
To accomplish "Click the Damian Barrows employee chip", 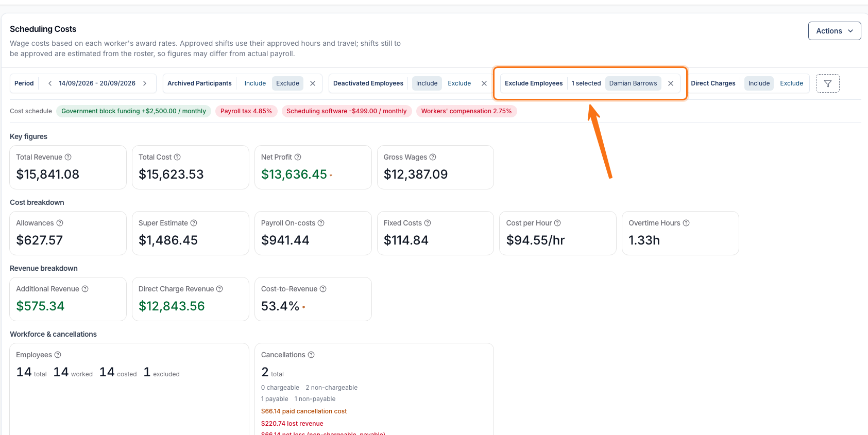I will coord(633,83).
